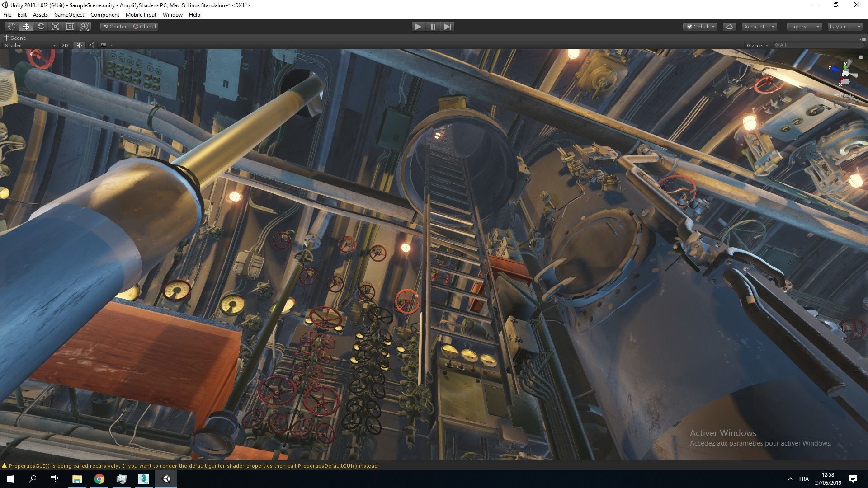The width and height of the screenshot is (868, 488).
Task: Toggle scene lighting on or off
Action: [79, 45]
